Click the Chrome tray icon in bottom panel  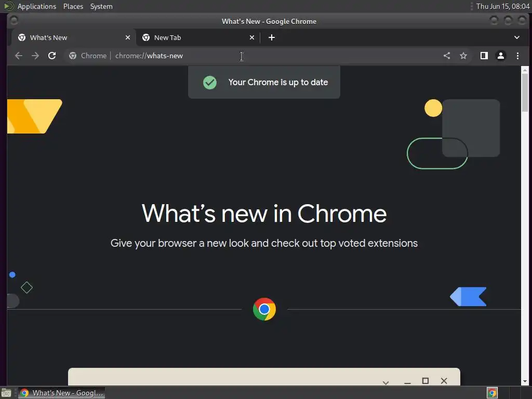click(493, 393)
